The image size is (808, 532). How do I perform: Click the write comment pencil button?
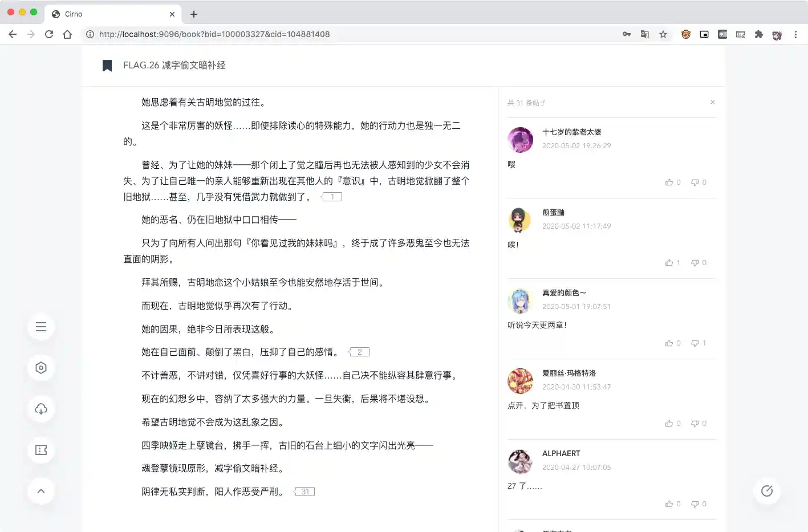click(766, 491)
